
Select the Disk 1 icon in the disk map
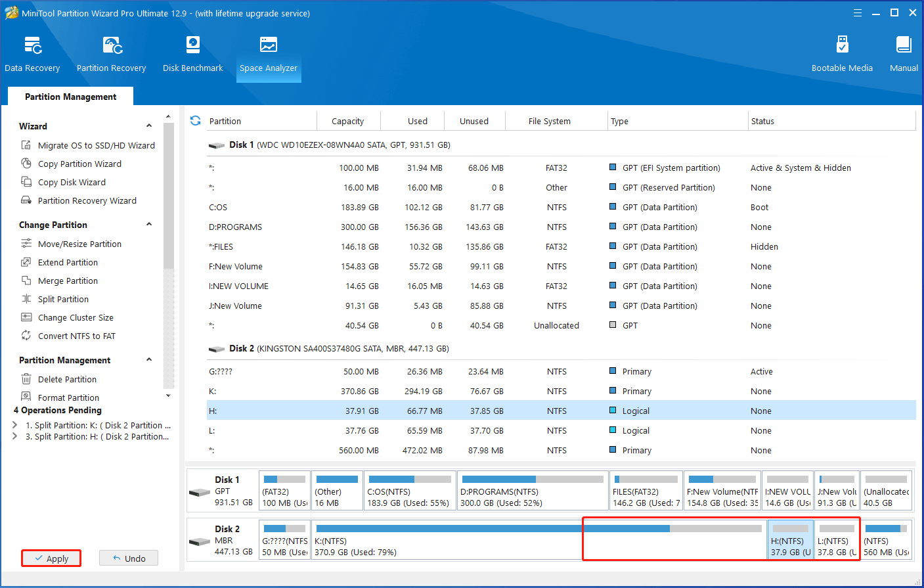[199, 492]
